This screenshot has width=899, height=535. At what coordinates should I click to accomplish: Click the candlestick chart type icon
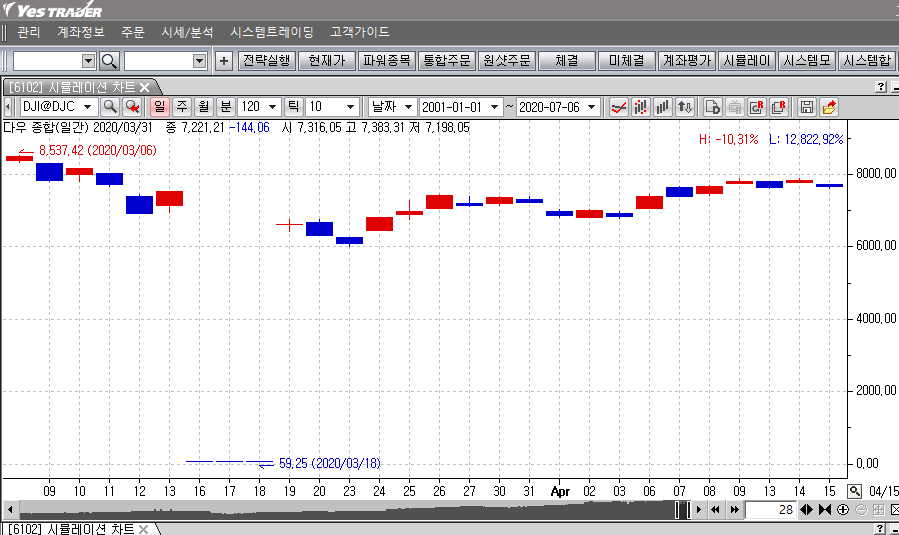tap(640, 106)
